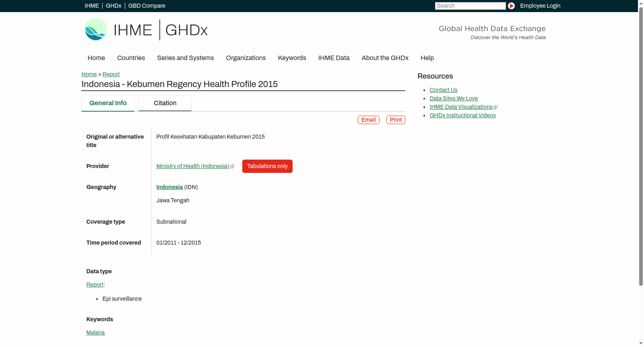Click page title Indonesia - Kebumen Regency Health Profile 2015
This screenshot has height=347, width=644.
click(x=180, y=84)
